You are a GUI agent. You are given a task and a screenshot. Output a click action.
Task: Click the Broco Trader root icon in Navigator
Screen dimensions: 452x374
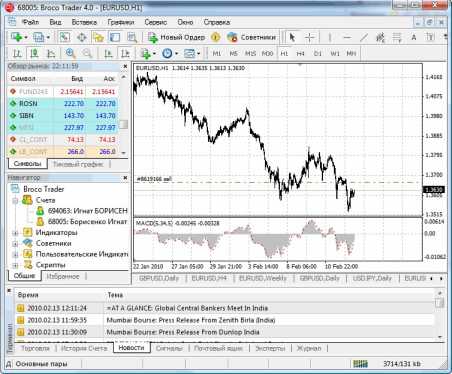[15, 189]
